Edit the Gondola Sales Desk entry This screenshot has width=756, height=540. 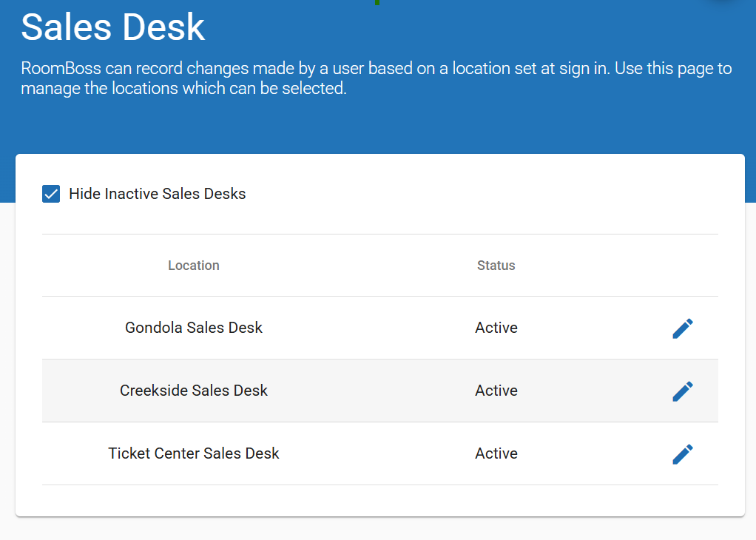point(682,328)
